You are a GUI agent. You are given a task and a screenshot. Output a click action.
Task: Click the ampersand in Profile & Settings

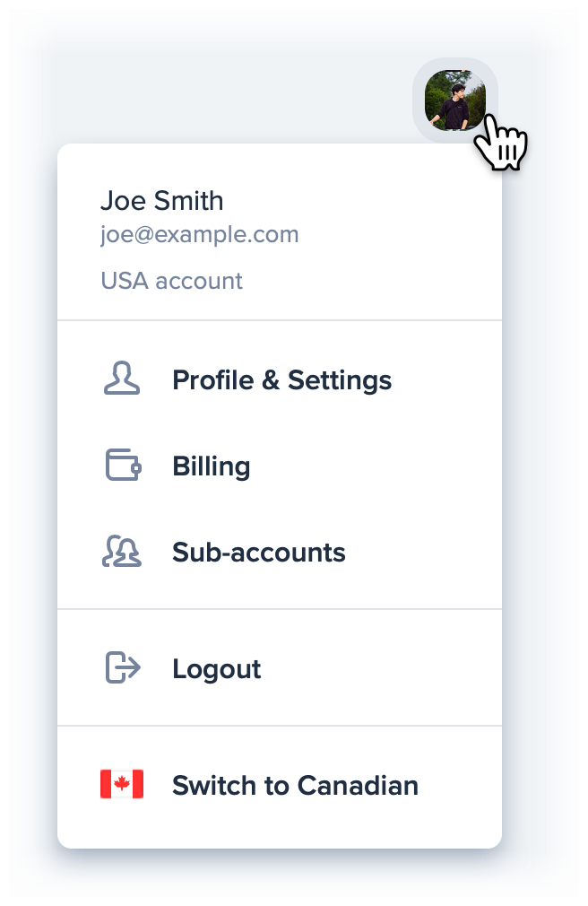click(271, 380)
